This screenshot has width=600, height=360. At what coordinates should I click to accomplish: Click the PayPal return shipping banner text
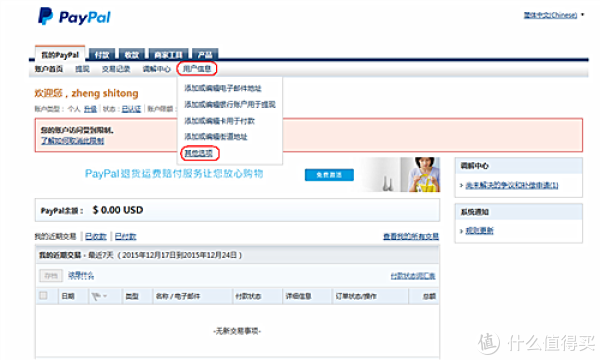tap(174, 174)
